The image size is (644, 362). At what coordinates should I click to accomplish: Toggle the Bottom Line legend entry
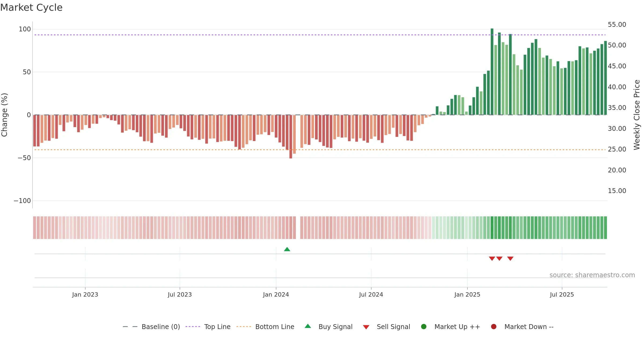tap(265, 327)
